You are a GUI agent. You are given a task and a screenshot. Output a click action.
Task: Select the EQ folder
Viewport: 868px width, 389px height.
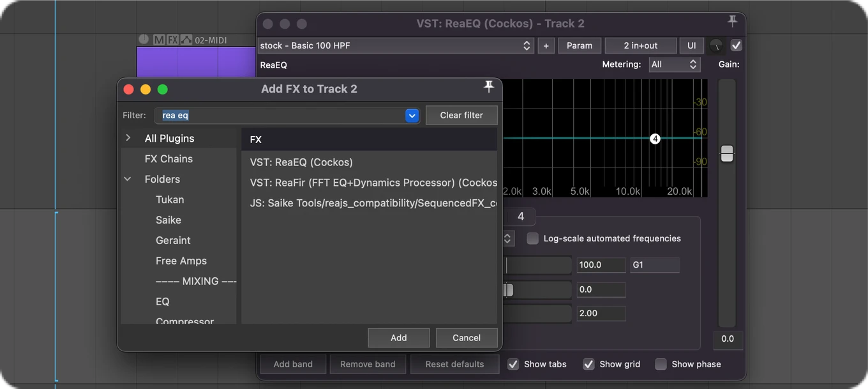click(x=163, y=301)
